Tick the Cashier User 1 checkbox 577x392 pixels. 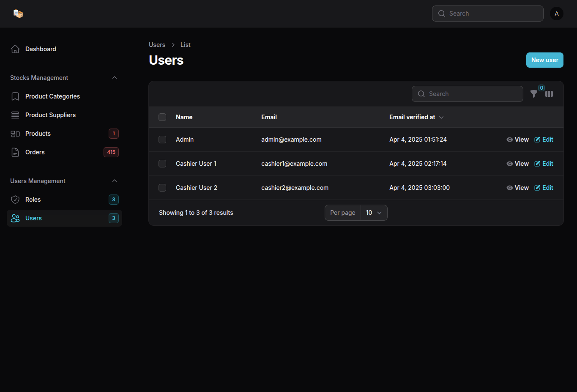162,164
